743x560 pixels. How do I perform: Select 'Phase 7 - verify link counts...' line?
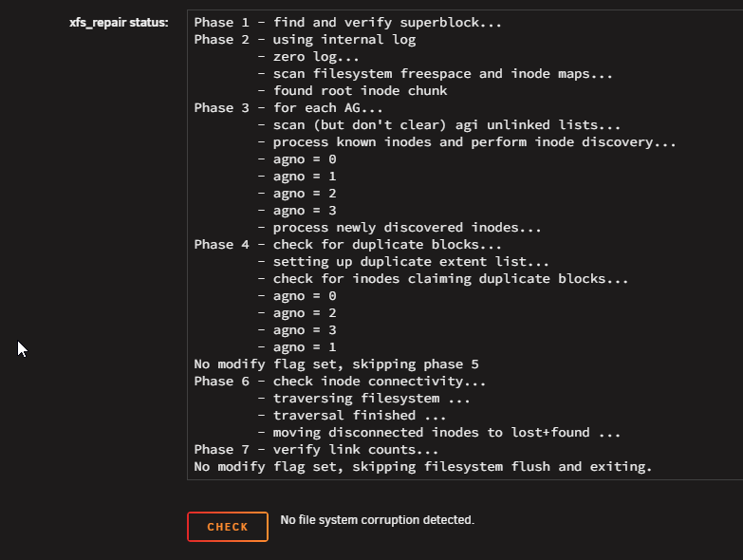tap(316, 449)
